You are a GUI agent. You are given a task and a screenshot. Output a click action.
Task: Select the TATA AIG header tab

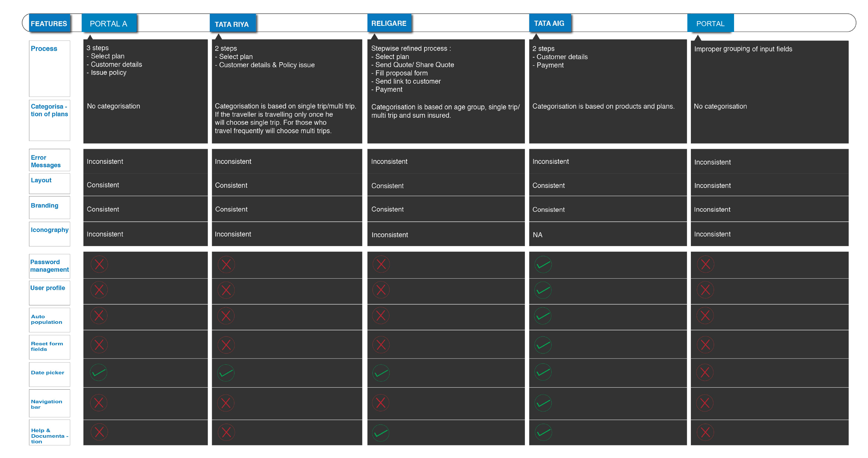550,23
